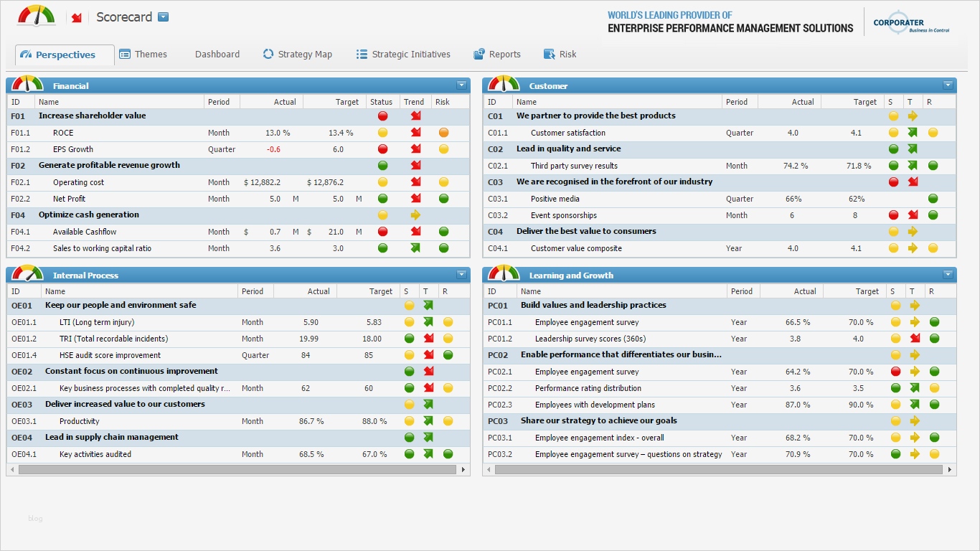Click the right scroll arrow on the Internal Process panel

click(463, 470)
